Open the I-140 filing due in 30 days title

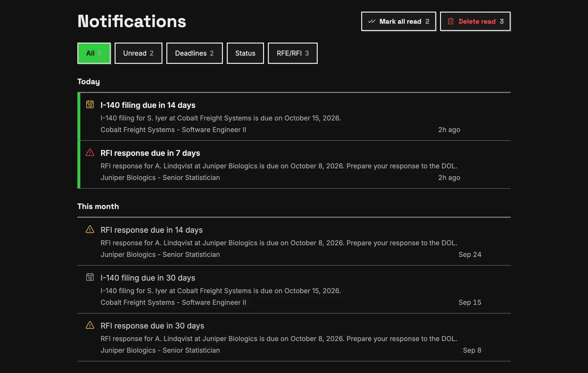pos(148,278)
